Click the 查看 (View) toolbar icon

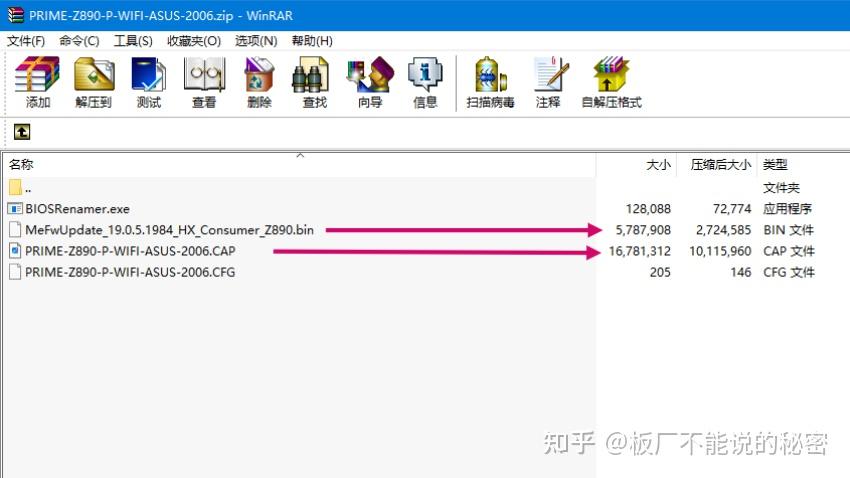tap(204, 74)
